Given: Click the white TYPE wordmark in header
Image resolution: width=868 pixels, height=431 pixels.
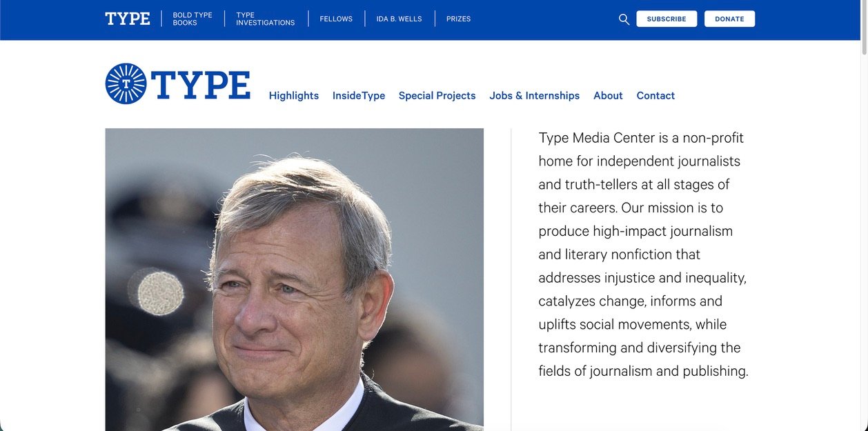Looking at the screenshot, I should 128,18.
